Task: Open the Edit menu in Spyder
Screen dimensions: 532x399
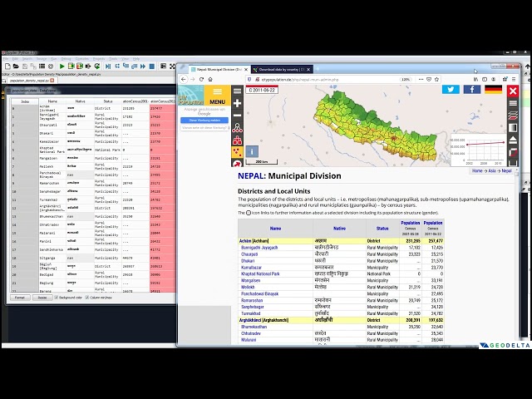Action: 15,59
